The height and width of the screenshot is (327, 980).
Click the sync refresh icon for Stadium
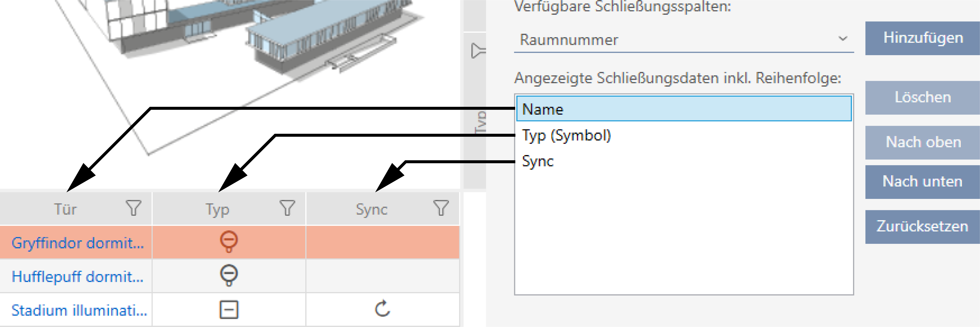point(382,309)
